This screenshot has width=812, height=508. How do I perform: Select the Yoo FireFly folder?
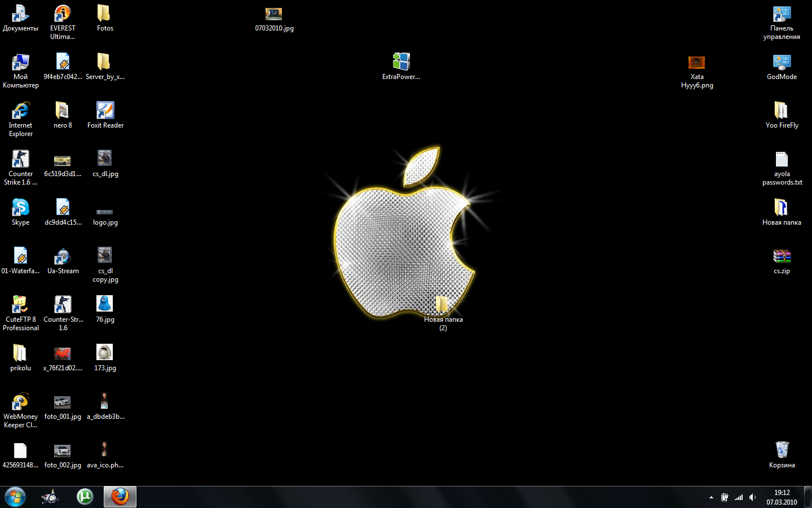click(782, 115)
